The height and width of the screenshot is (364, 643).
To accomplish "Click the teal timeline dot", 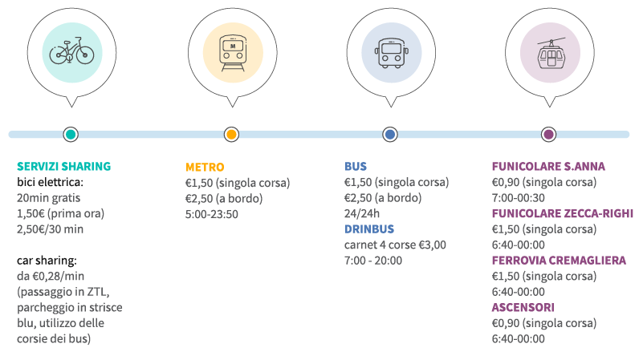I will click(x=71, y=135).
